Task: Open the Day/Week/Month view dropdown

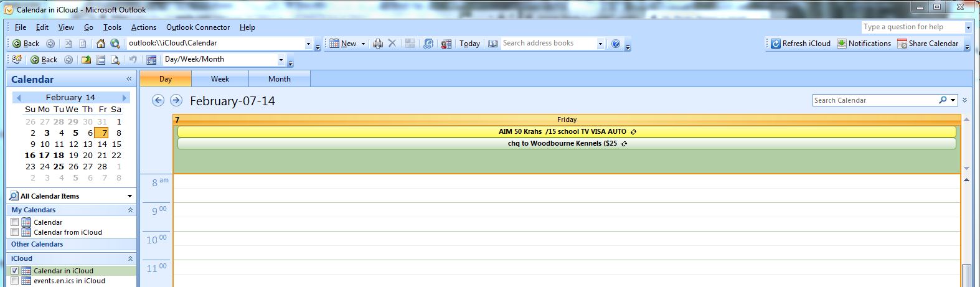Action: tap(281, 60)
